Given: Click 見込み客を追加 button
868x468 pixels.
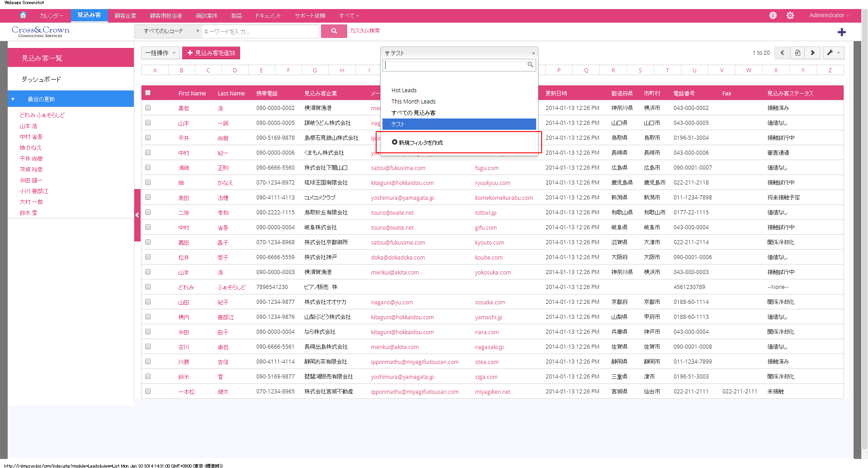Looking at the screenshot, I should [x=211, y=53].
